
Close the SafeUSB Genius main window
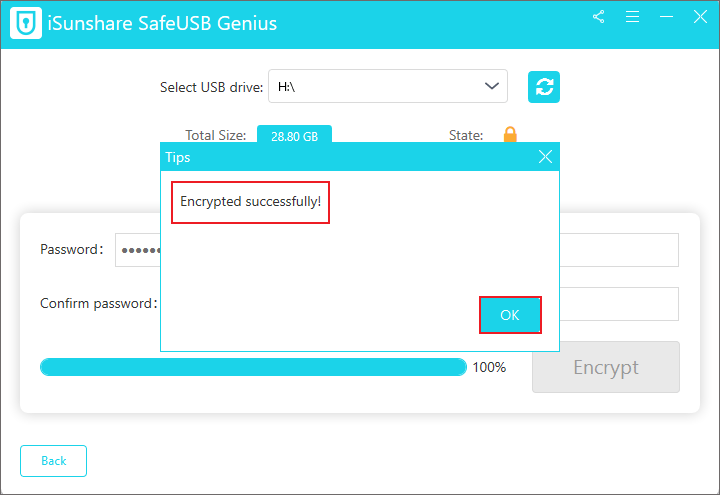699,17
